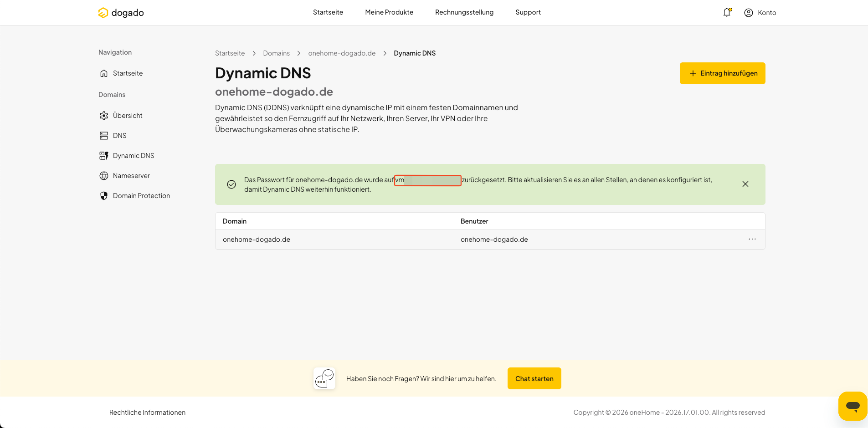Image resolution: width=868 pixels, height=428 pixels.
Task: Select Startseite in sidebar navigation
Action: (x=128, y=73)
